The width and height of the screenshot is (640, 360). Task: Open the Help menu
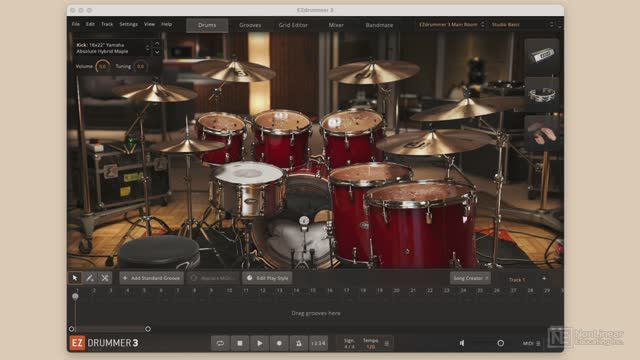pyautogui.click(x=167, y=24)
